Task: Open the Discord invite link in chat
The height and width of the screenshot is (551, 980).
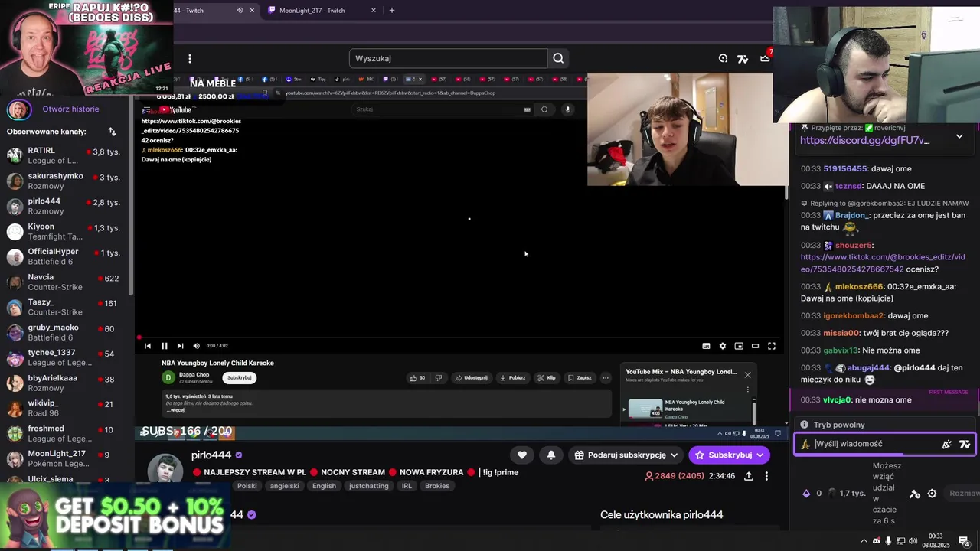Action: tap(865, 141)
